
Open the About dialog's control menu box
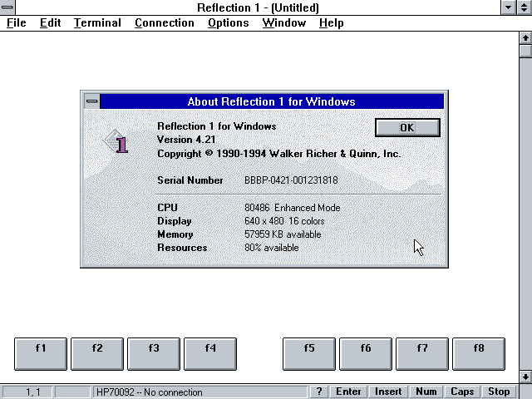click(x=92, y=101)
